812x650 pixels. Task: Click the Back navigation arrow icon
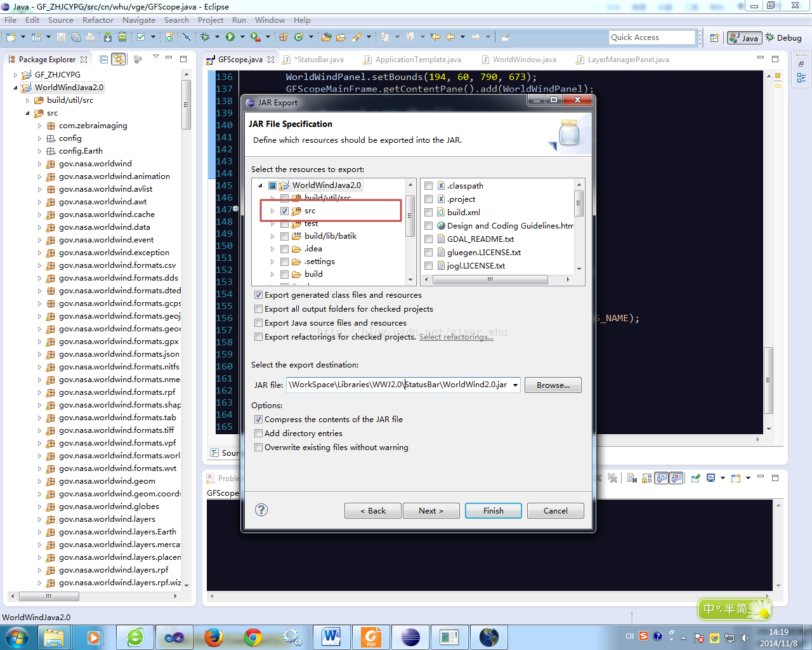click(450, 37)
